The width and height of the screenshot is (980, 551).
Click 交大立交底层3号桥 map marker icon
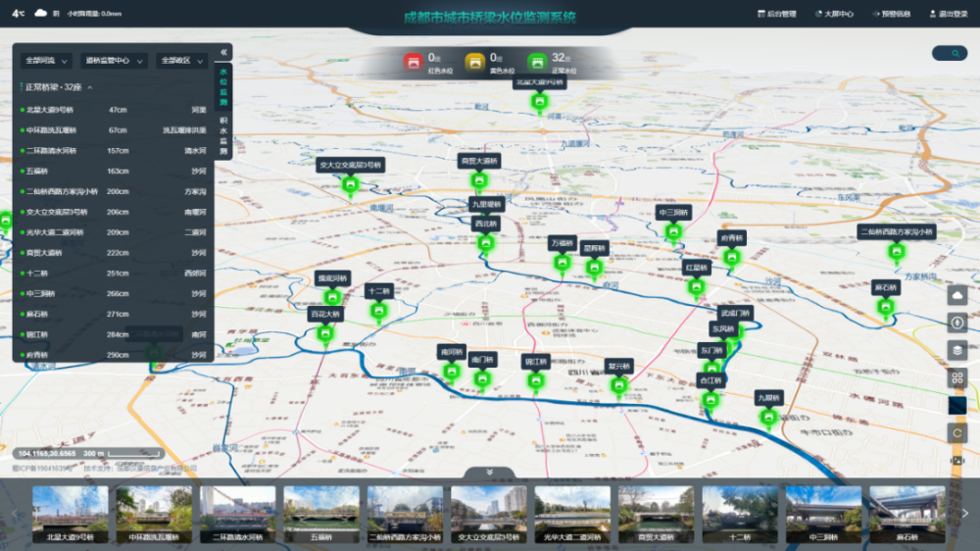[x=350, y=185]
